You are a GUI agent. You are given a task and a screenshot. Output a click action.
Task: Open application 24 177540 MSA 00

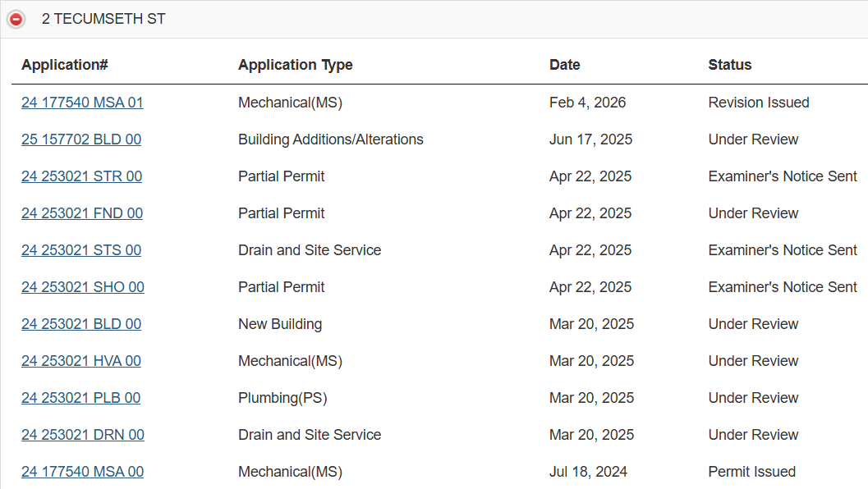[x=82, y=472]
